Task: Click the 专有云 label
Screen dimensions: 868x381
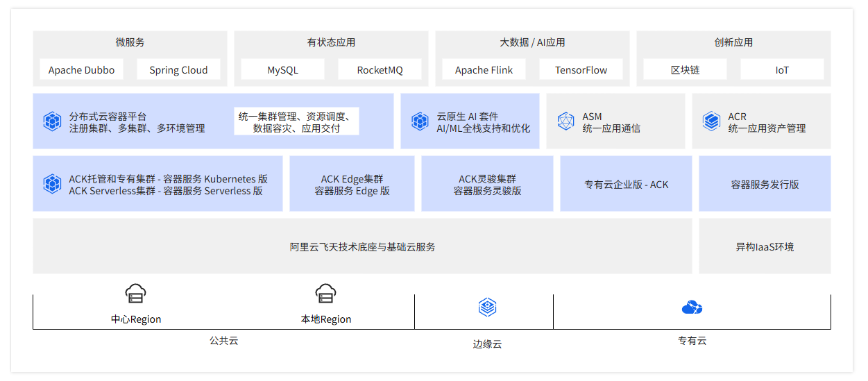Action: 692,341
